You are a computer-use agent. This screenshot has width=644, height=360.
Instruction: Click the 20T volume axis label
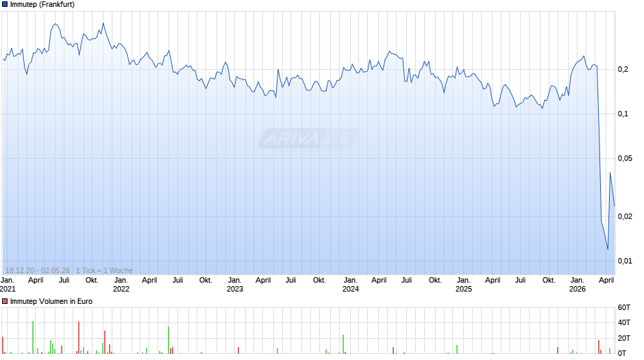tap(624, 338)
